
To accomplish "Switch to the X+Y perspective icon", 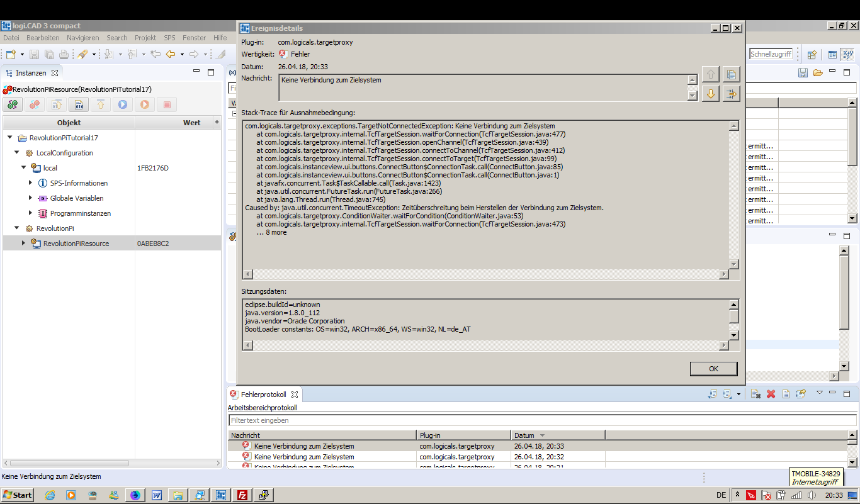I will click(848, 55).
